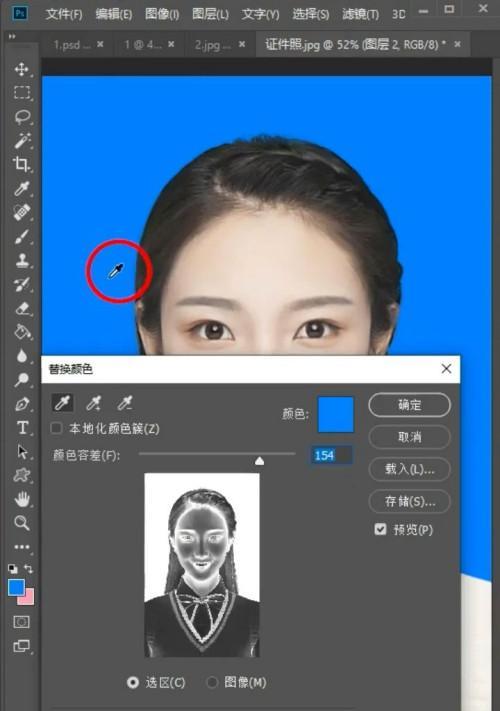Select the Magic Wand tool
Image resolution: width=500 pixels, height=711 pixels.
21,141
